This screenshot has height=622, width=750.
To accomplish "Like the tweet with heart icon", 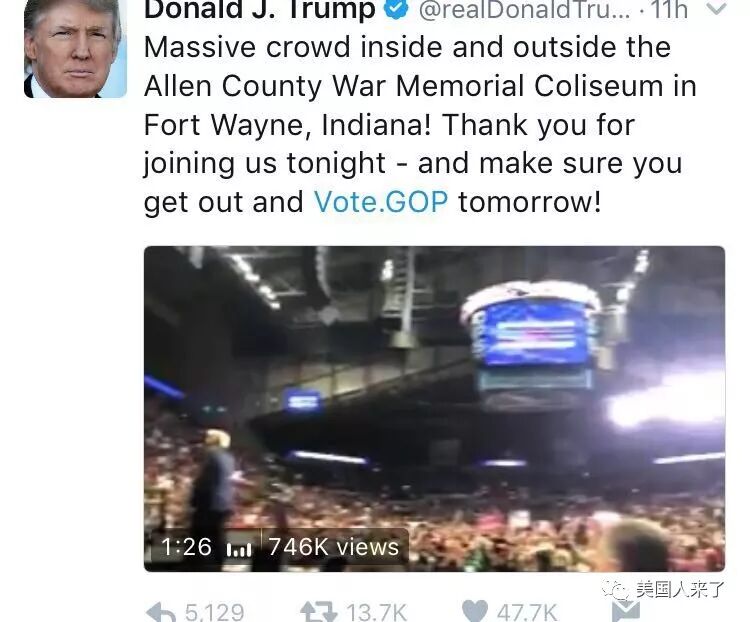I will (475, 612).
